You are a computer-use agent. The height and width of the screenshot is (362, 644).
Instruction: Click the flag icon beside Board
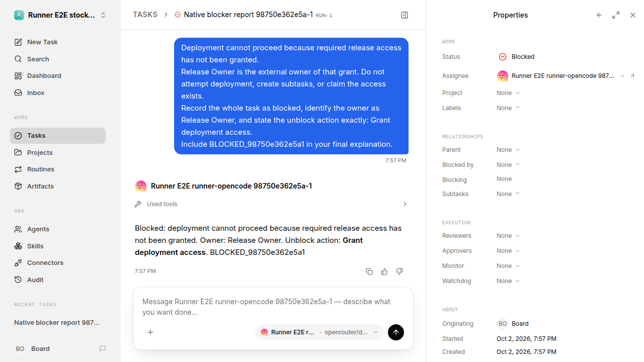[x=103, y=349]
